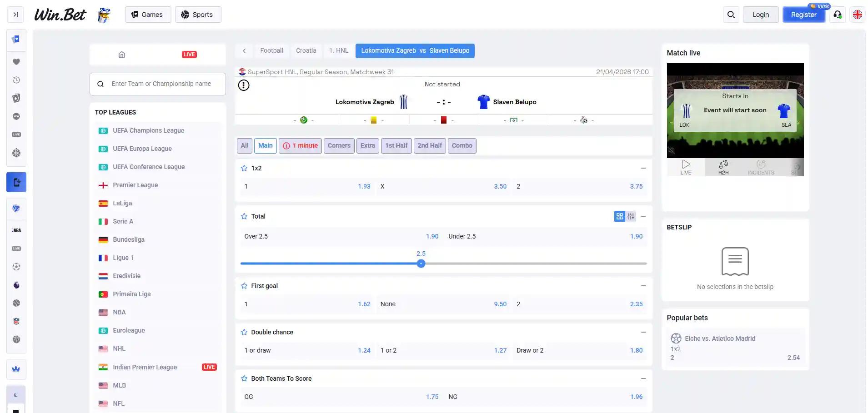Unmute the match live video speaker
This screenshot has height=413, width=868.
(x=672, y=150)
